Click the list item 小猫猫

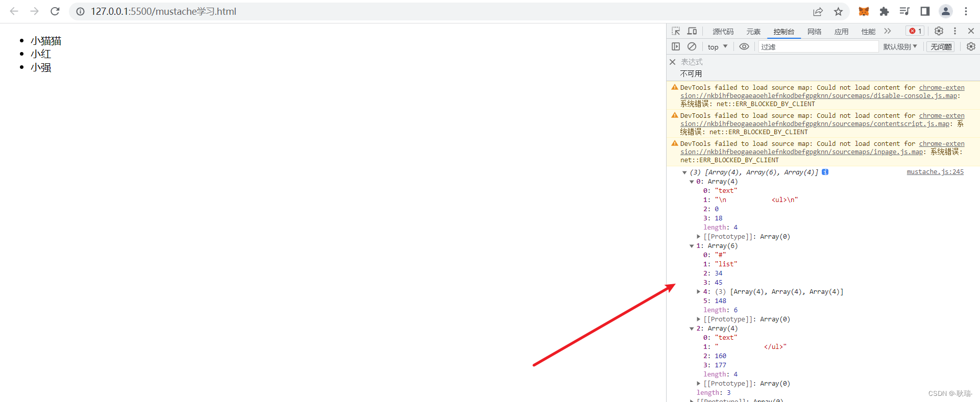point(46,41)
